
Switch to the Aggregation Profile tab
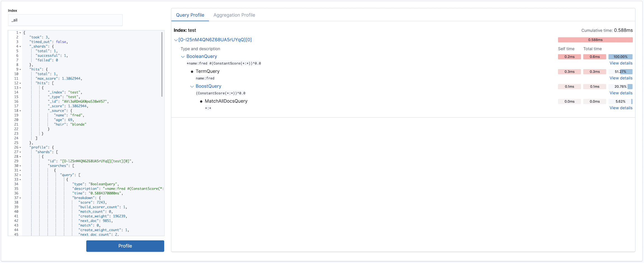pyautogui.click(x=234, y=15)
